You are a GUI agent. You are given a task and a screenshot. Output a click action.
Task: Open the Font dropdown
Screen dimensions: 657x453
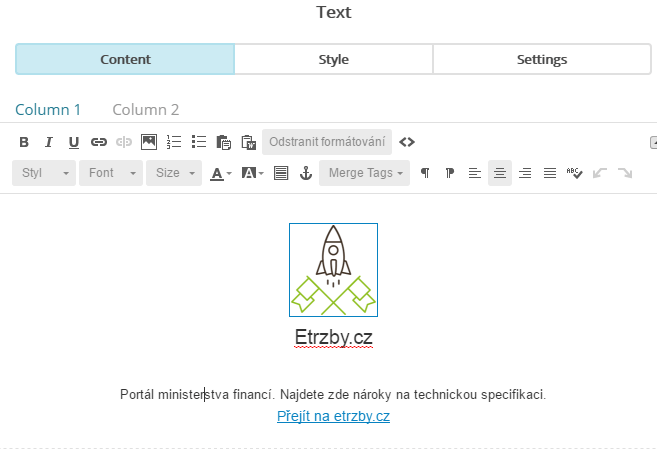pos(110,173)
